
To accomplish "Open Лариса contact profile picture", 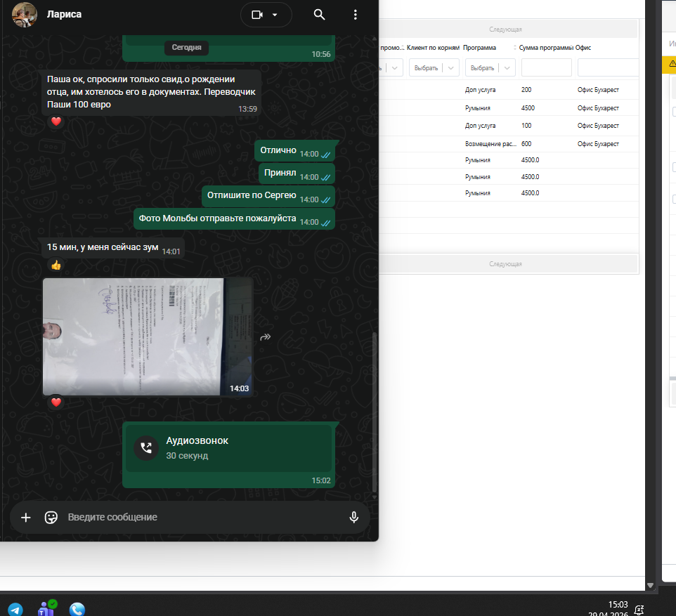I will [24, 14].
